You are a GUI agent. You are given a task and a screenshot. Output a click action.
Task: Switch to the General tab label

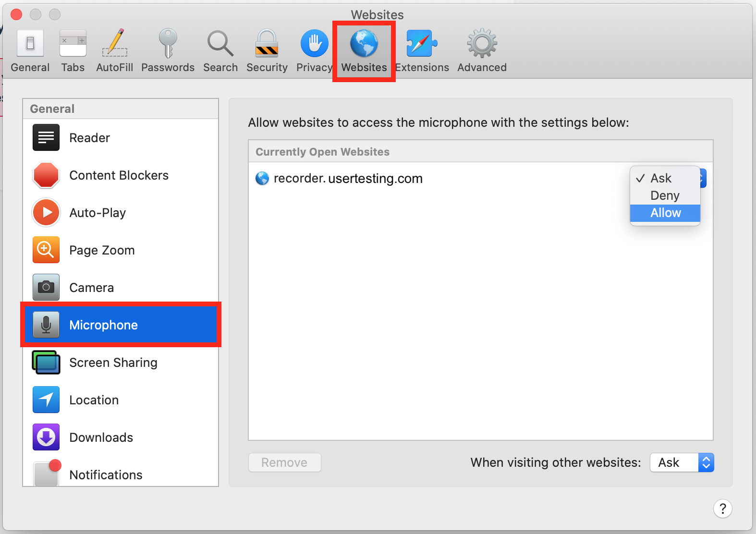tap(30, 67)
